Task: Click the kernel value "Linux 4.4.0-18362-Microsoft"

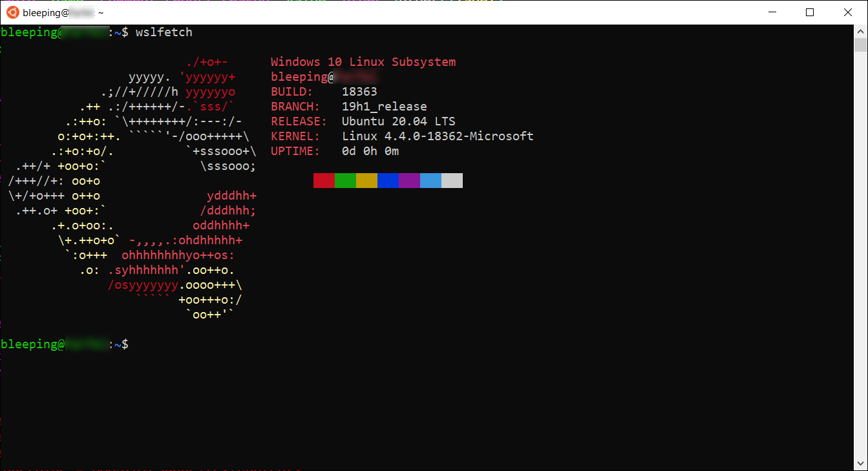Action: [x=438, y=136]
